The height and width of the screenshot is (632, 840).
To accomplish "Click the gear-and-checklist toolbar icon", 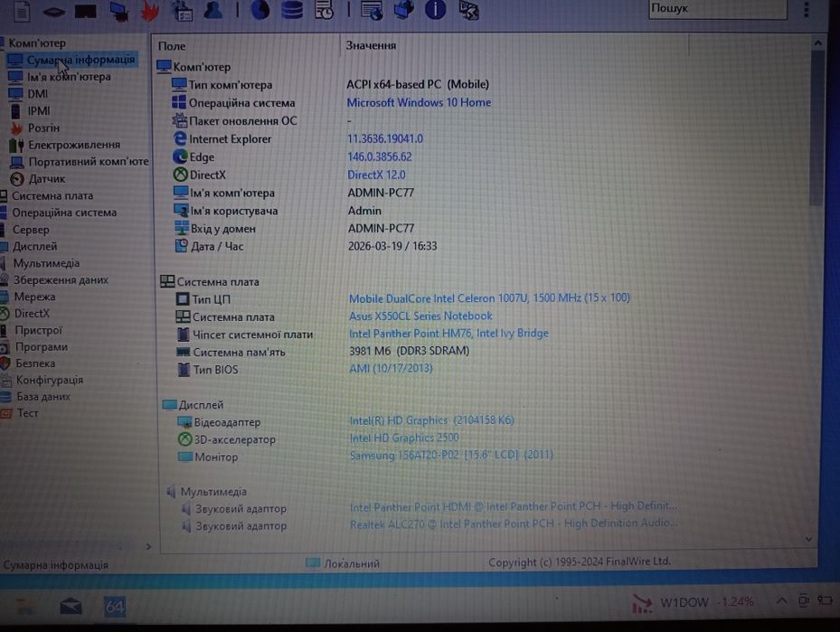I will tap(182, 11).
